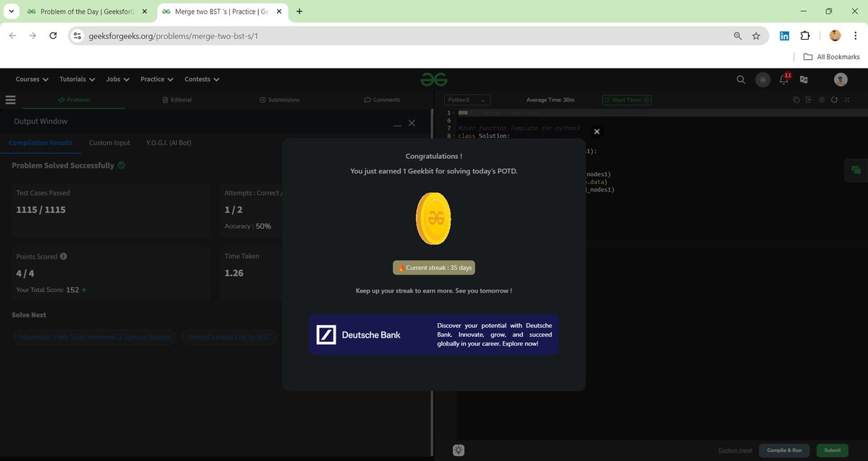Select the Custom Input tab

coord(109,143)
